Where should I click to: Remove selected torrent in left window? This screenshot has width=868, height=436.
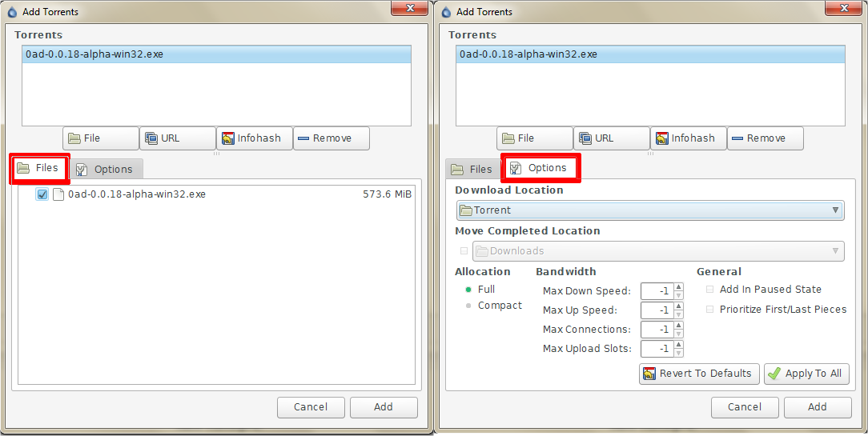(331, 138)
